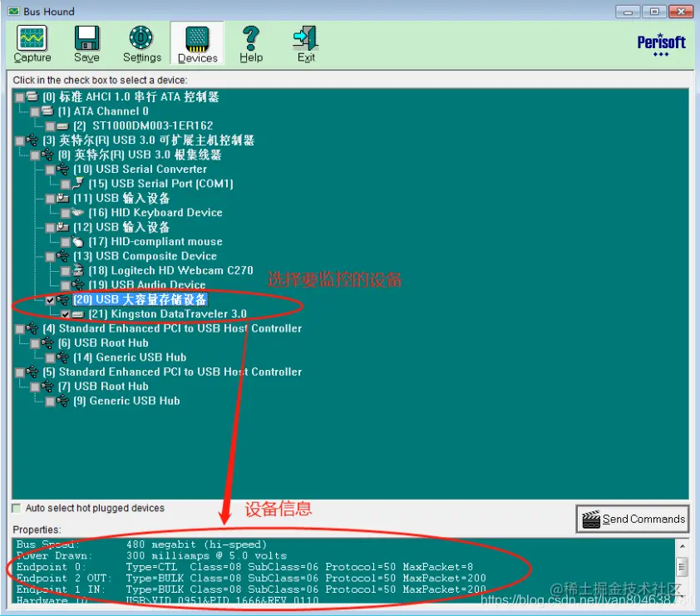Click the disk icon of ST1000DM003-1ER162
The width and height of the screenshot is (700, 616).
click(63, 126)
